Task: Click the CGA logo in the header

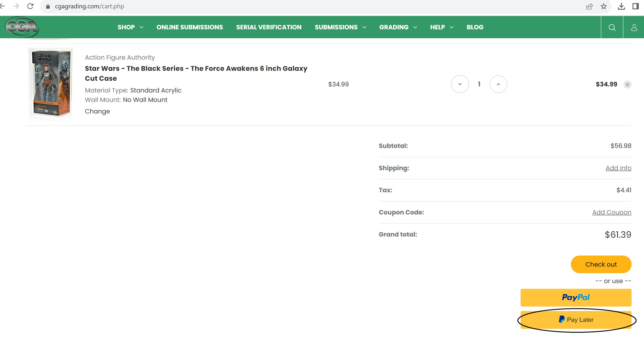Action: pos(22,27)
